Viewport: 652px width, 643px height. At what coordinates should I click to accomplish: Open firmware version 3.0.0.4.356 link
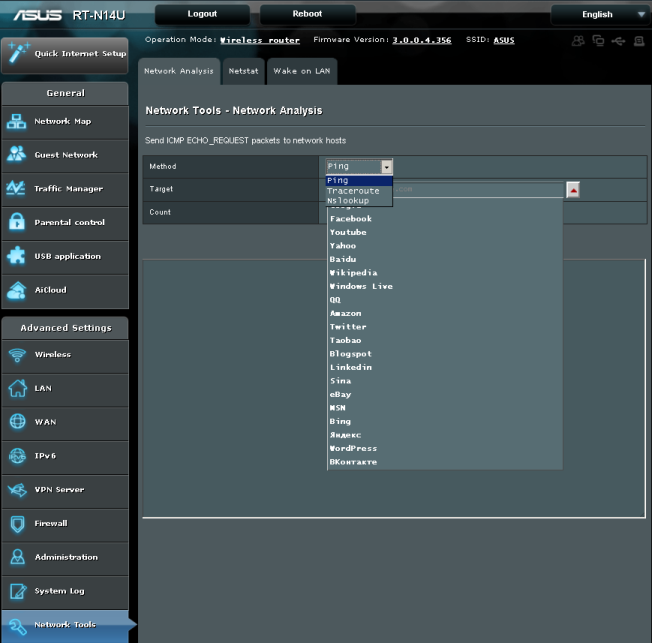422,40
